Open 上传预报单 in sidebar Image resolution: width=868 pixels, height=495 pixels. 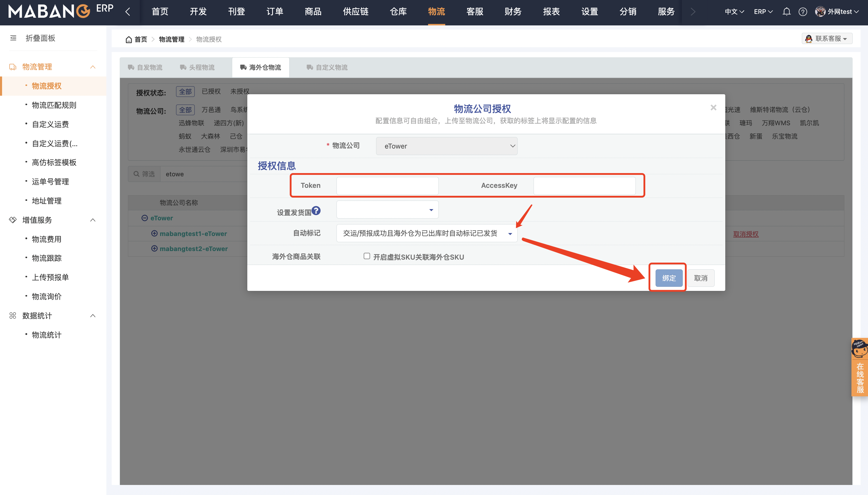50,277
